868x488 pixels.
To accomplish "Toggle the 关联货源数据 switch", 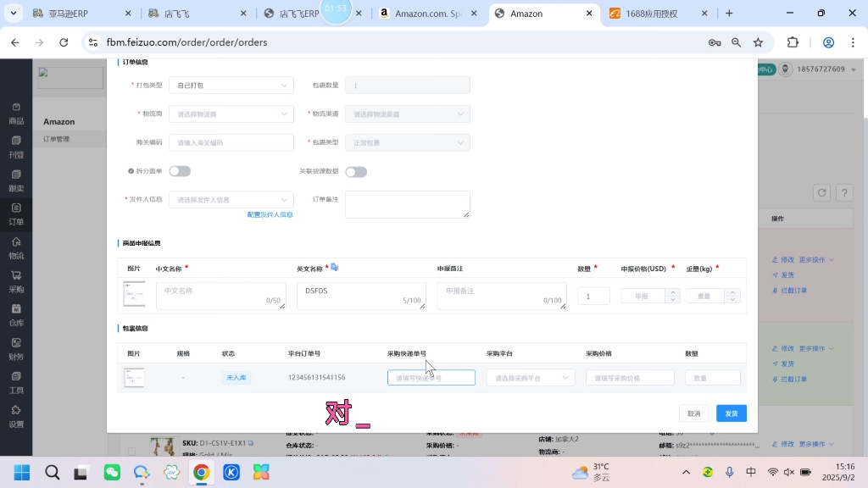I will coord(356,171).
